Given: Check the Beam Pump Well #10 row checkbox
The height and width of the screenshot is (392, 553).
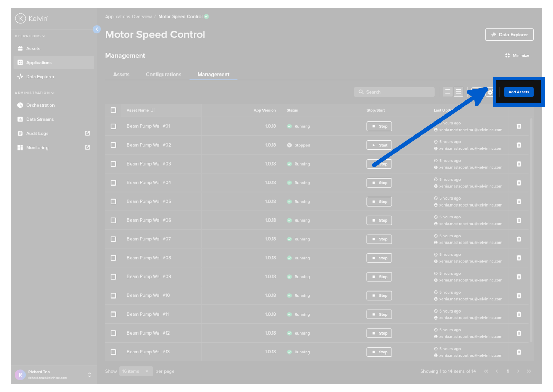Looking at the screenshot, I should click(113, 296).
